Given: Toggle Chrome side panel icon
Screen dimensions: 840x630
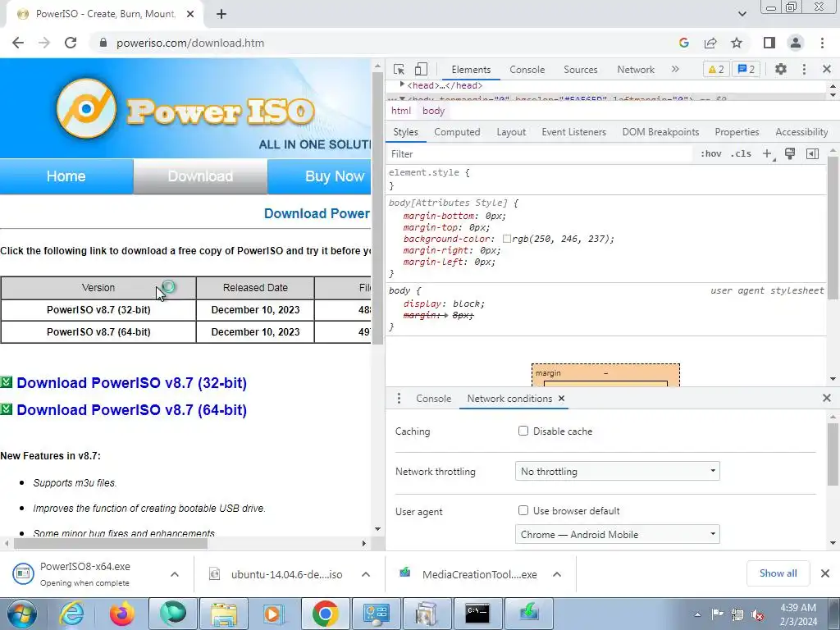Looking at the screenshot, I should point(769,43).
